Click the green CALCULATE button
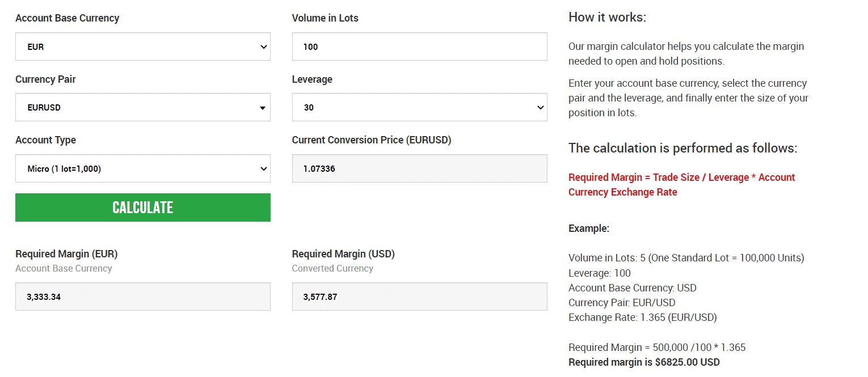 pos(143,207)
